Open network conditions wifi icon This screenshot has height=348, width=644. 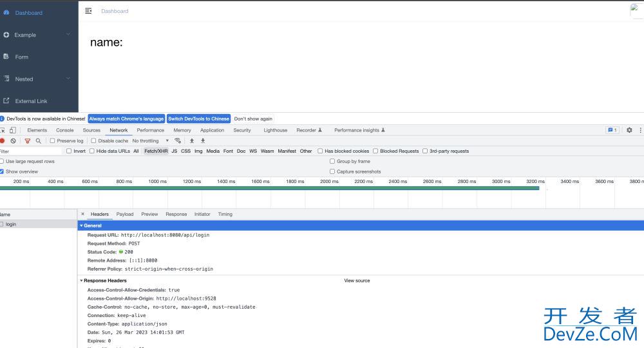[x=178, y=140]
